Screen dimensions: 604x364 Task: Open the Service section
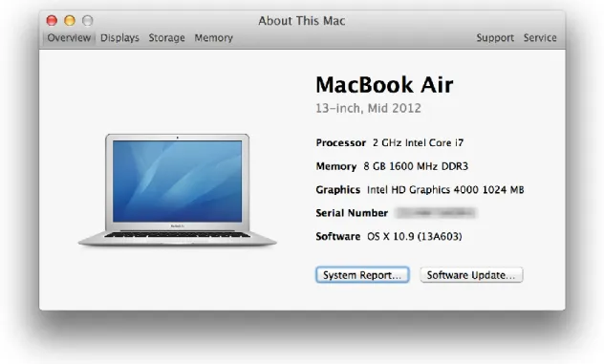click(540, 38)
